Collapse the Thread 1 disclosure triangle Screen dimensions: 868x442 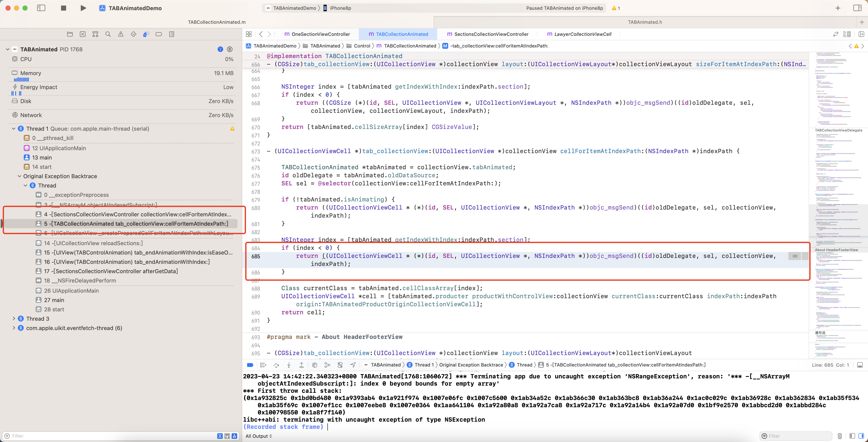14,129
